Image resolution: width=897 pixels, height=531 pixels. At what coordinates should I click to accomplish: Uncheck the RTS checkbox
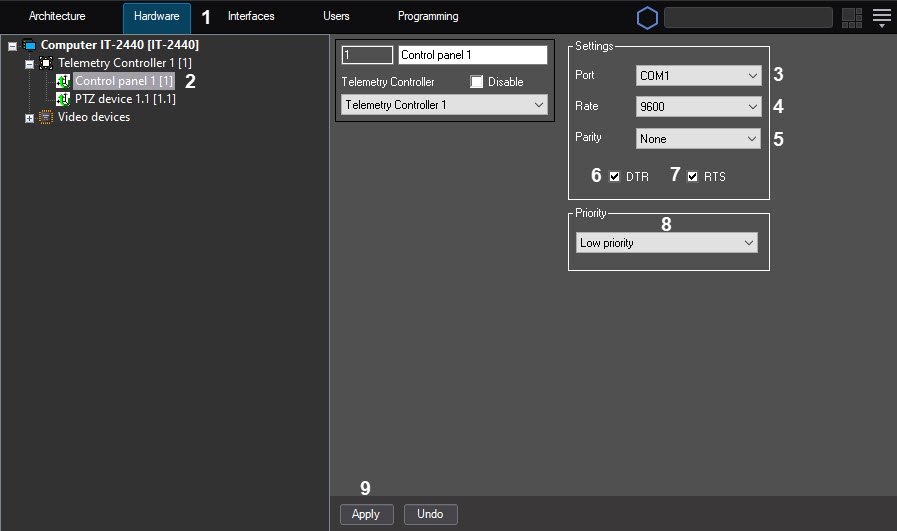click(x=692, y=177)
